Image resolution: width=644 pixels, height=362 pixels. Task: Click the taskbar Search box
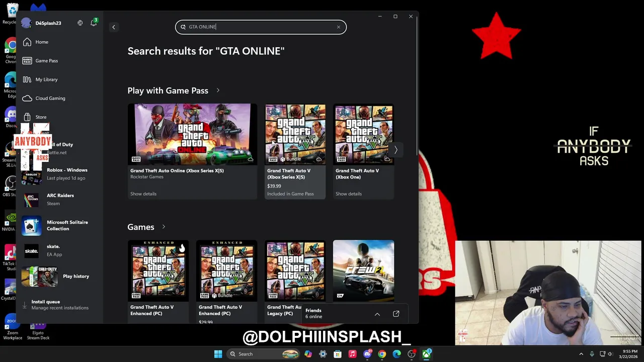263,354
